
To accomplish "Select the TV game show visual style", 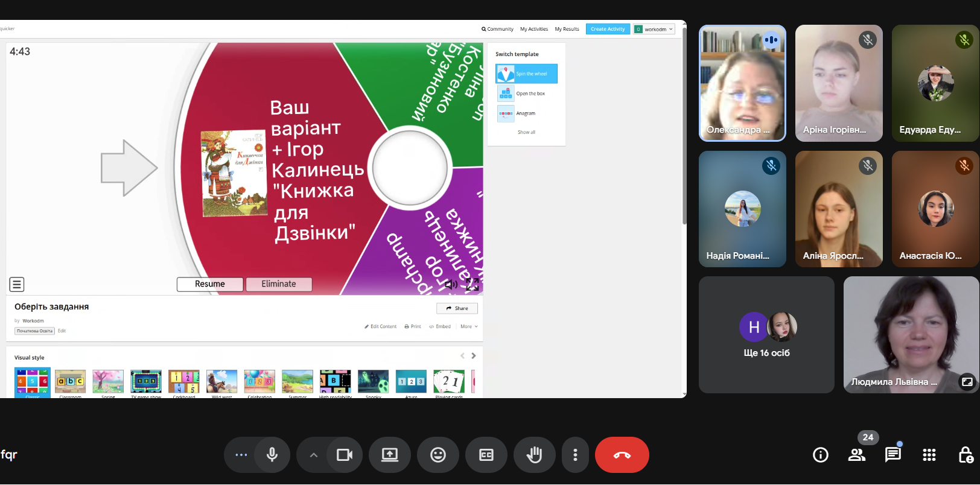I will tap(146, 382).
